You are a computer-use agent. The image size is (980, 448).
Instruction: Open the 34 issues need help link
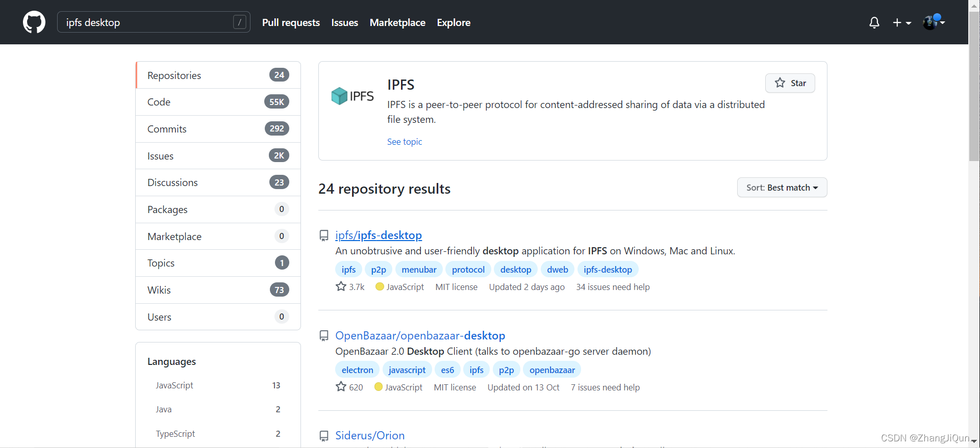point(613,287)
